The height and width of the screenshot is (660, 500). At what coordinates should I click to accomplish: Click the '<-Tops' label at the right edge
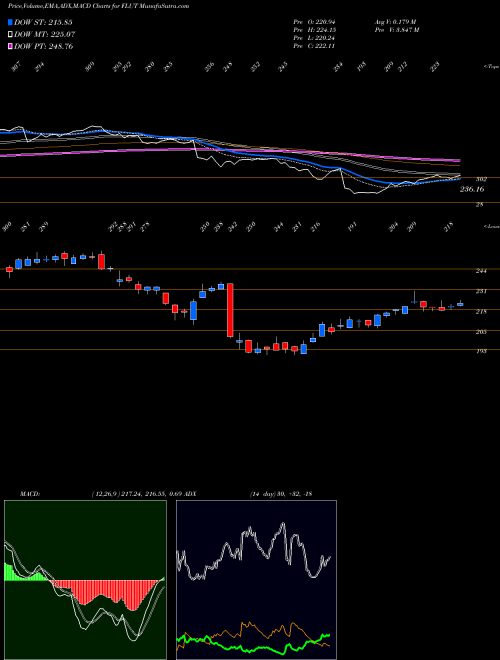[x=491, y=67]
